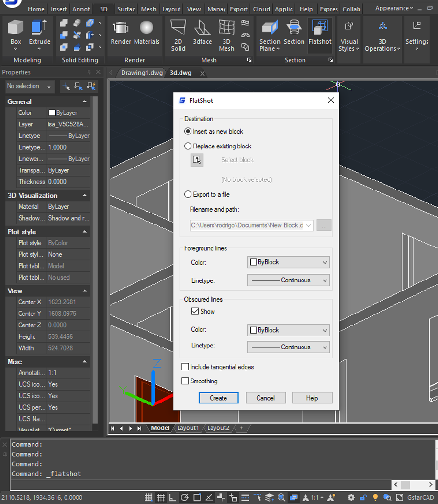Viewport: 438px width, 504px height.
Task: Collapse the General properties section
Action: coord(85,101)
